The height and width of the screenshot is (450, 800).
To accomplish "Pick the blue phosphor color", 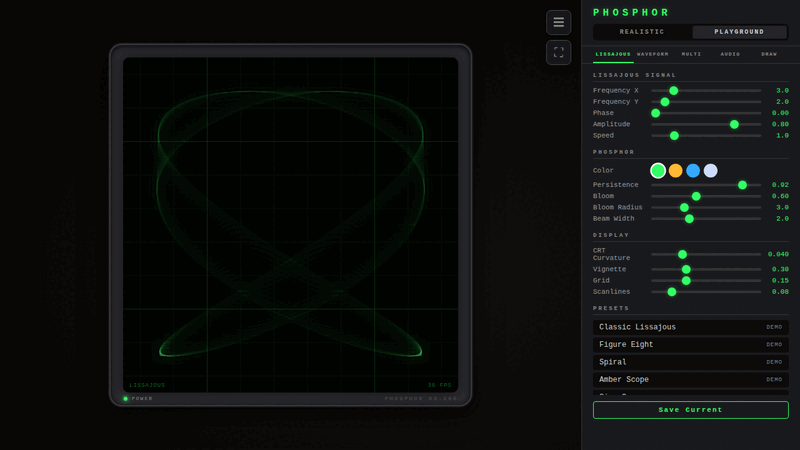I will [x=693, y=171].
